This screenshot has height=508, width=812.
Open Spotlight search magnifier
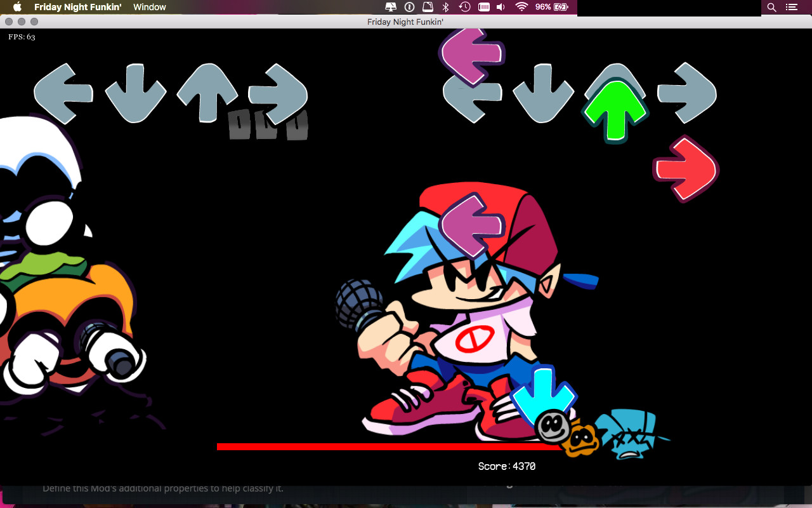[x=771, y=7]
